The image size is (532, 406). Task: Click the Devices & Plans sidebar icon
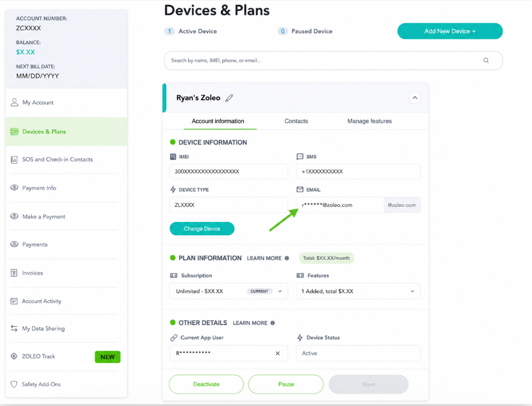pyautogui.click(x=14, y=132)
